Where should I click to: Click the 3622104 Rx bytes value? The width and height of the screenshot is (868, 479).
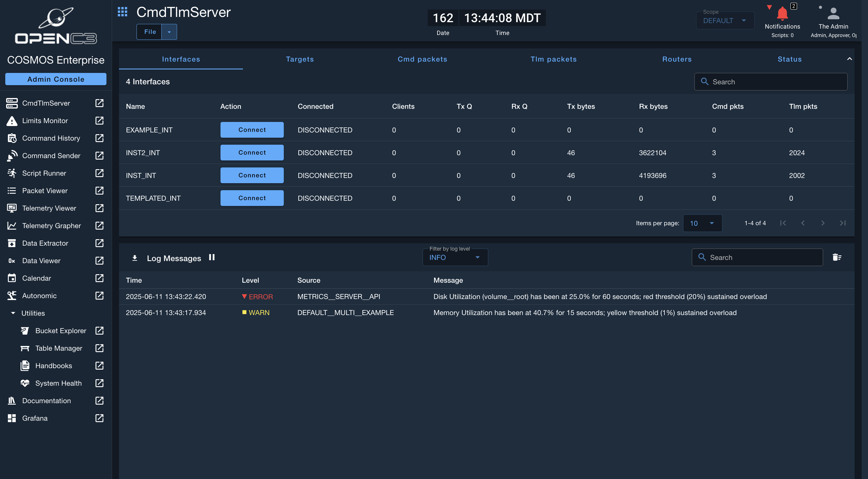coord(653,153)
